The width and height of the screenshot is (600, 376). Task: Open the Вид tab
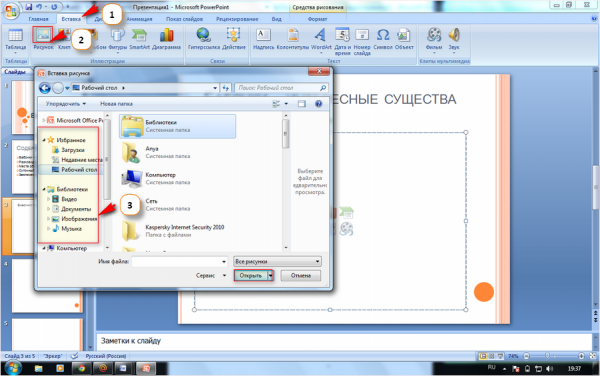coord(277,19)
